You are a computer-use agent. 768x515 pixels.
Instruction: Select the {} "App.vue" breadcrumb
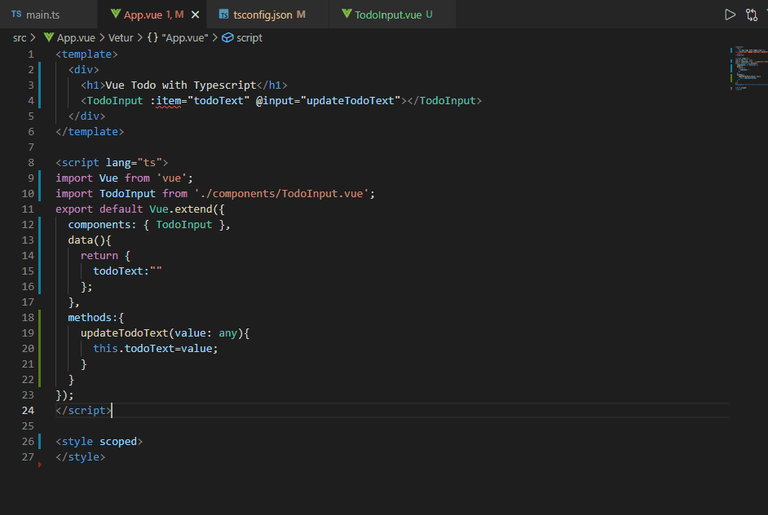[x=178, y=38]
